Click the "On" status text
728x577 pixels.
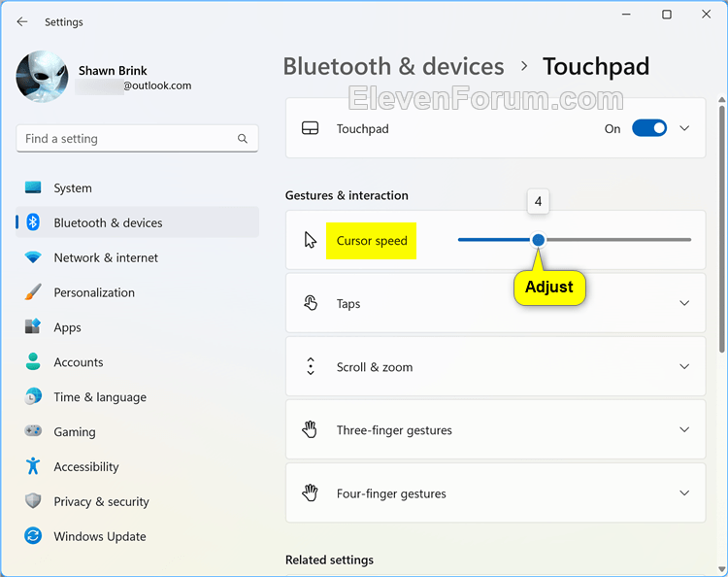[612, 128]
